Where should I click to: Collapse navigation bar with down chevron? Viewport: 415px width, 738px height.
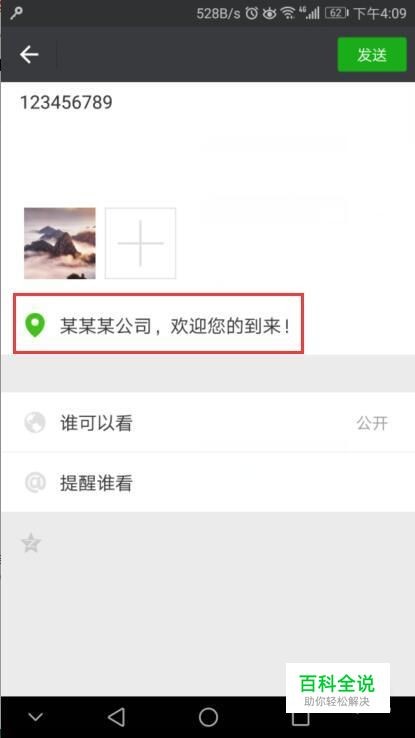coord(36,717)
